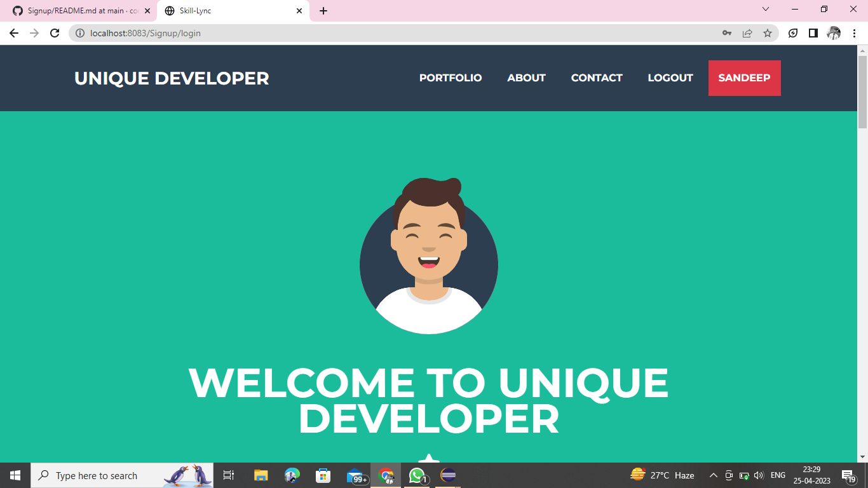Open the tab search dropdown arrow
This screenshot has width=868, height=488.
764,9
